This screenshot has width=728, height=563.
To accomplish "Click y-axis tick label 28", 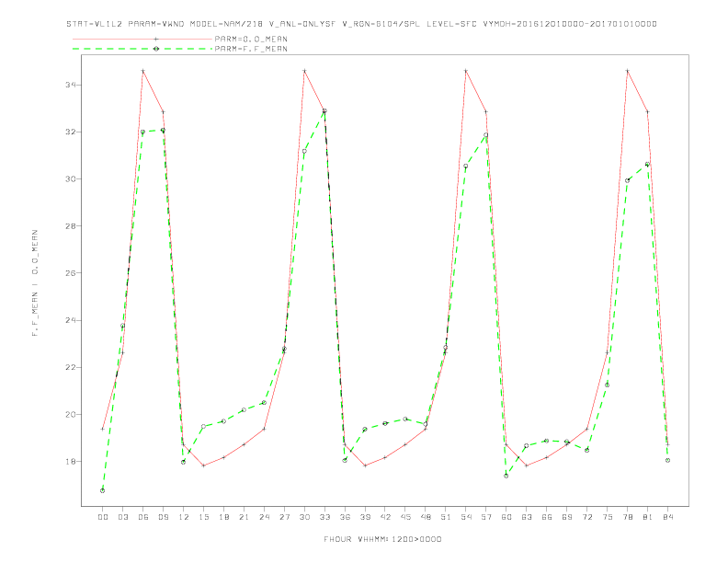I will tap(71, 226).
